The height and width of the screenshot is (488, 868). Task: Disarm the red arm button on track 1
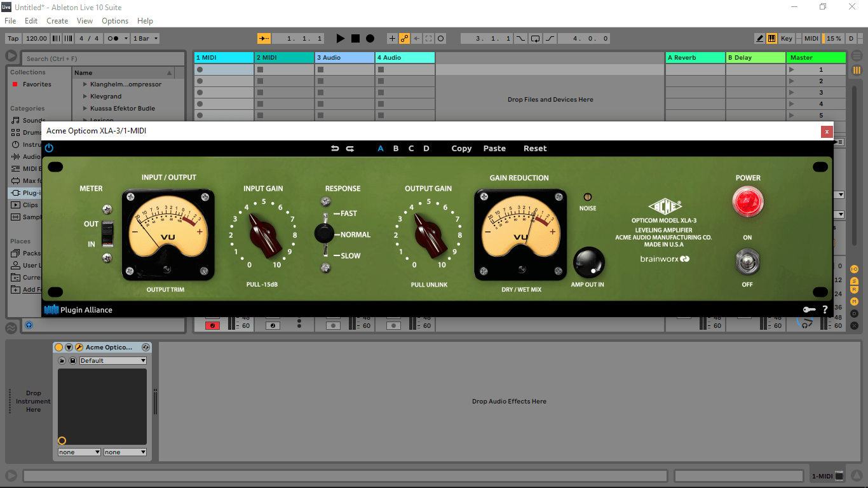212,326
